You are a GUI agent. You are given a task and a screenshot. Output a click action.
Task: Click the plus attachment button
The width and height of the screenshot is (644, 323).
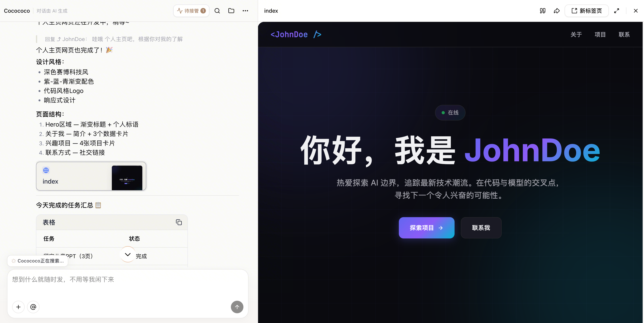(18, 307)
